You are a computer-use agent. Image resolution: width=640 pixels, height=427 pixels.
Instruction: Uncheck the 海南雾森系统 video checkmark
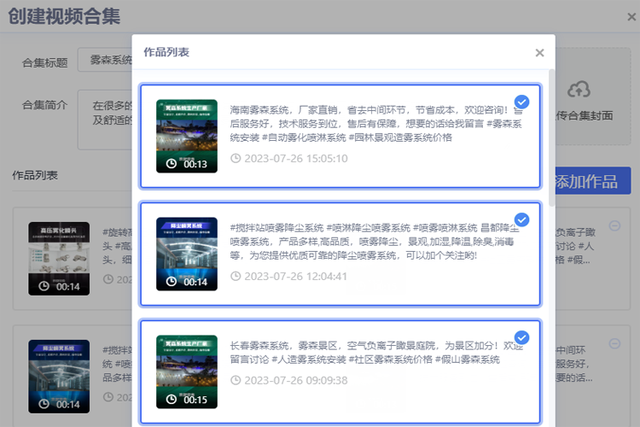522,102
